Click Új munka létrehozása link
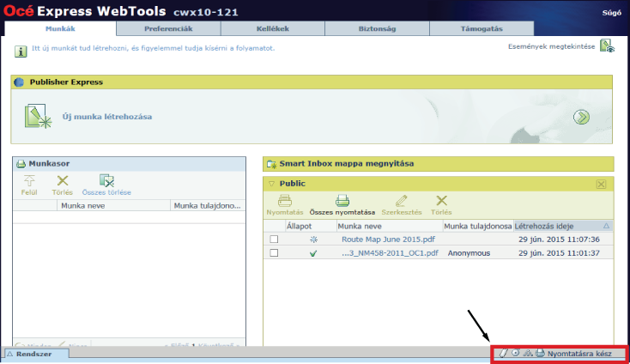The height and width of the screenshot is (364, 630). pos(107,117)
